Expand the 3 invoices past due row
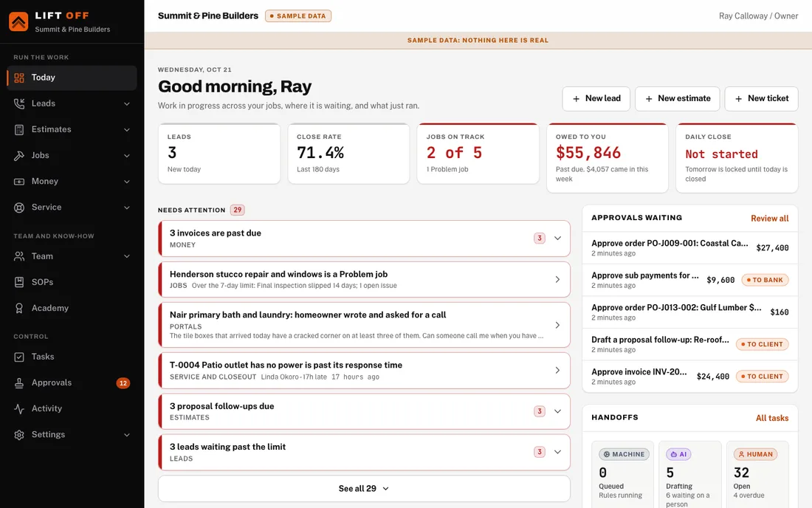Viewport: 812px width, 508px height. 364,238
